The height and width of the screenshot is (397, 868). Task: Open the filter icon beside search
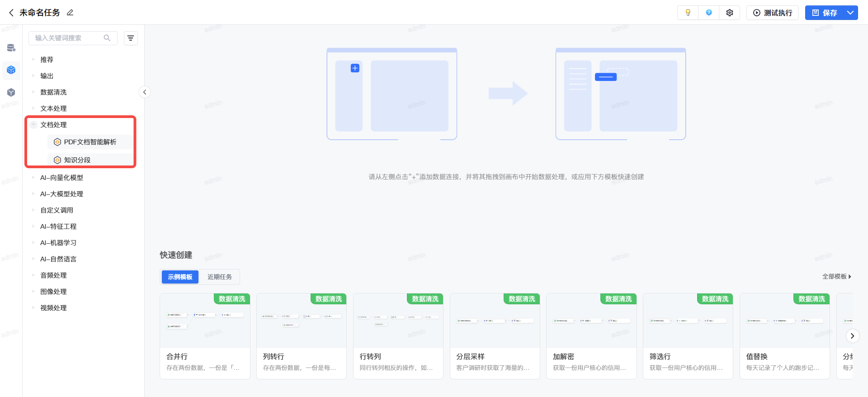click(x=131, y=38)
